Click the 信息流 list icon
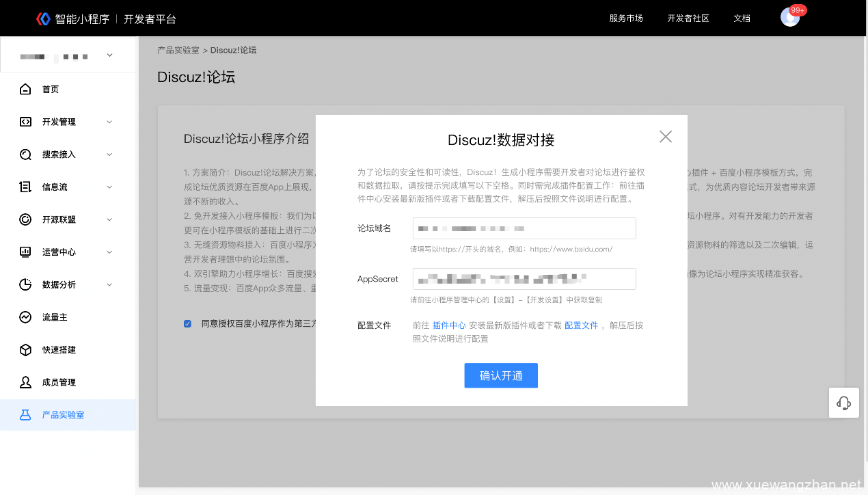This screenshot has height=495, width=868. pos(25,187)
